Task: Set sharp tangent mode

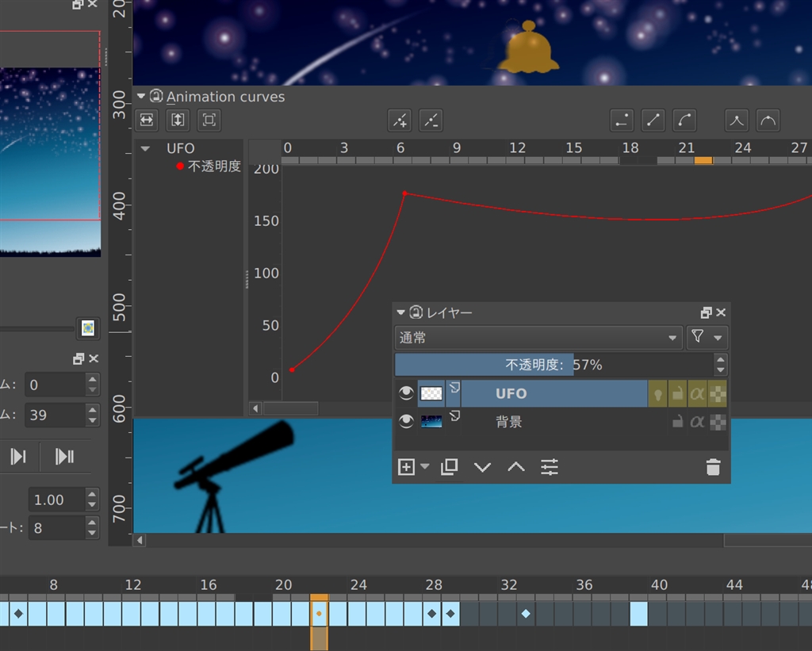Action: [x=737, y=121]
